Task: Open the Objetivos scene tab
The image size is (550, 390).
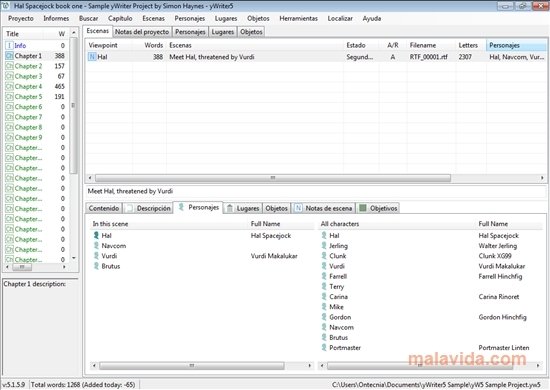Action: click(x=378, y=208)
